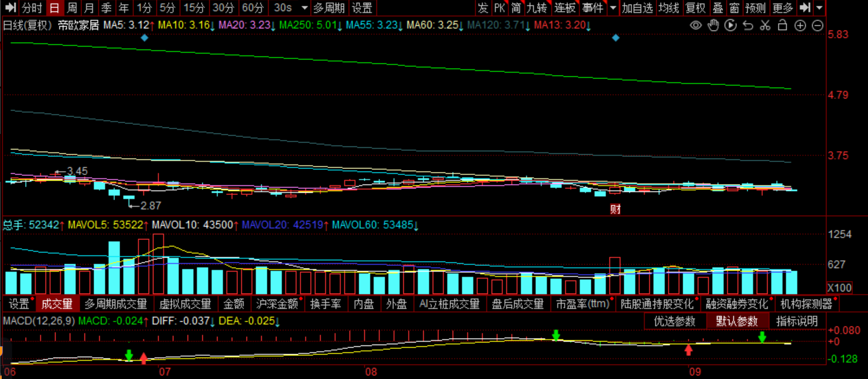Switch to 5分 minute chart
This screenshot has height=379, width=868.
tap(167, 8)
